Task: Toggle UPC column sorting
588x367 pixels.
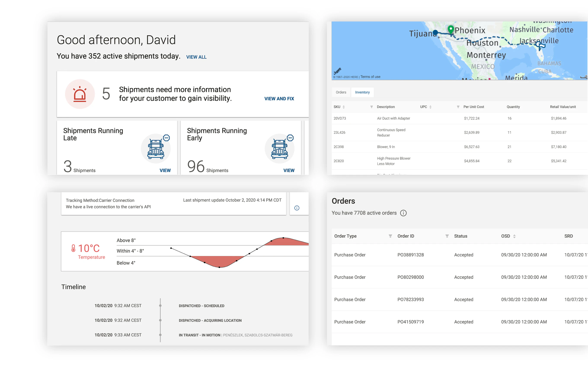Action: coord(431,107)
